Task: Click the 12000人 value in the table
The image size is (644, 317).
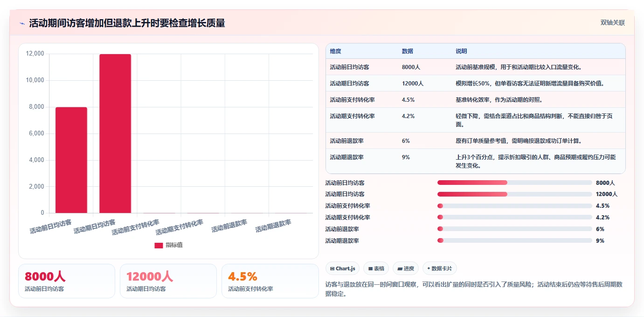Action: click(412, 84)
